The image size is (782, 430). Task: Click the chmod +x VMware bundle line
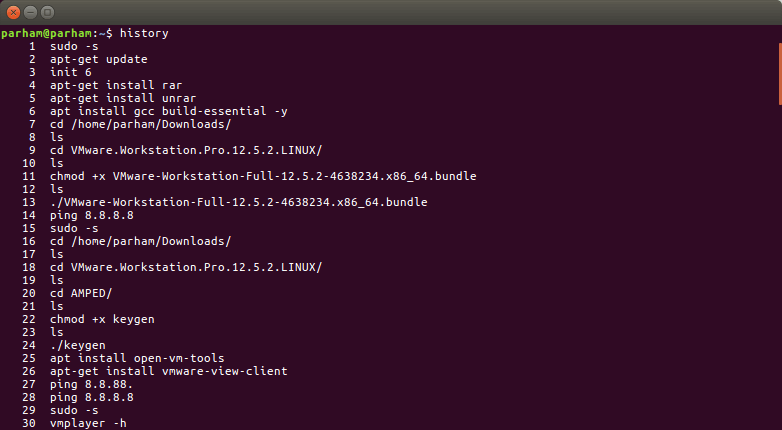[x=262, y=176]
